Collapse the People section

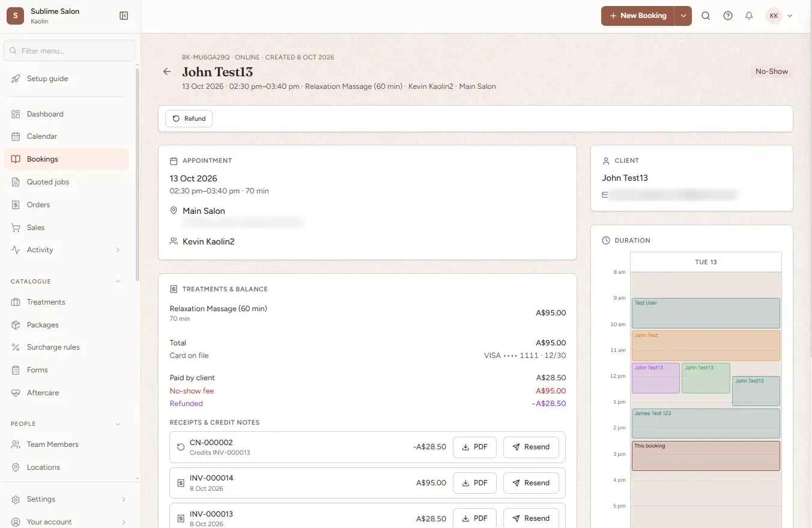click(x=118, y=424)
